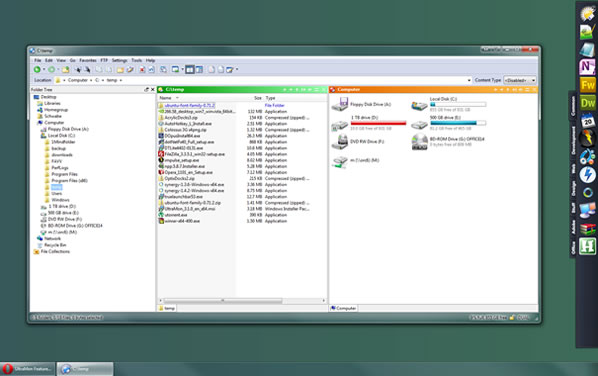Screen dimensions: 598x376
Task: Click the Opera taskbar button
Action: tap(27, 369)
